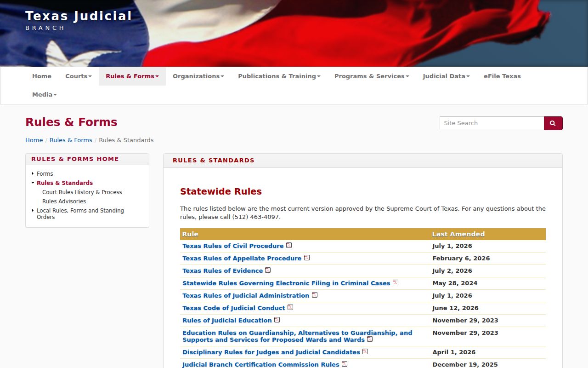
Task: Click the date February 6, 2026
Action: pos(461,258)
